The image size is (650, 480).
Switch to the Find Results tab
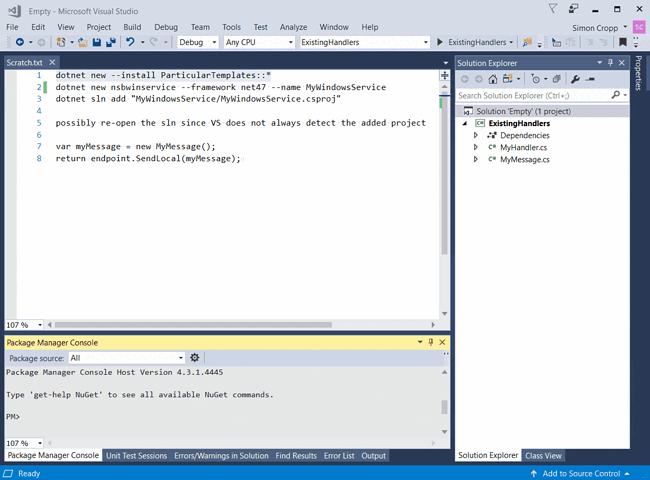click(x=296, y=456)
